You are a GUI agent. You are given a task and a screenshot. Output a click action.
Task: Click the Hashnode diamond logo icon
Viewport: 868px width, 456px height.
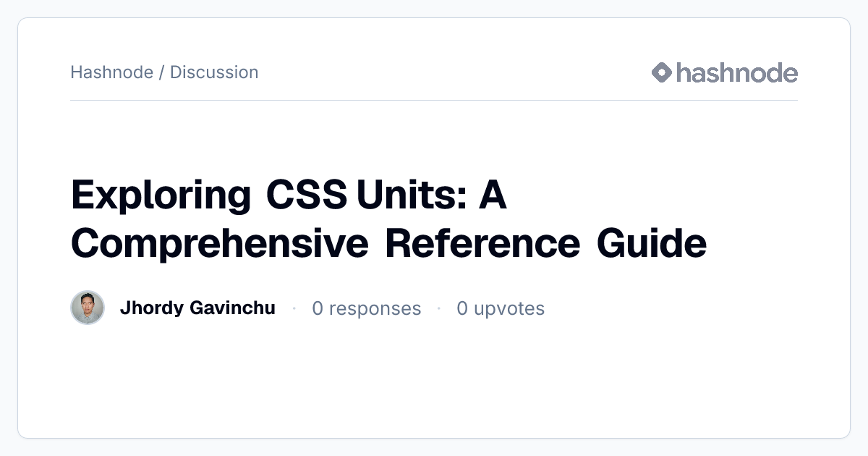pyautogui.click(x=662, y=72)
